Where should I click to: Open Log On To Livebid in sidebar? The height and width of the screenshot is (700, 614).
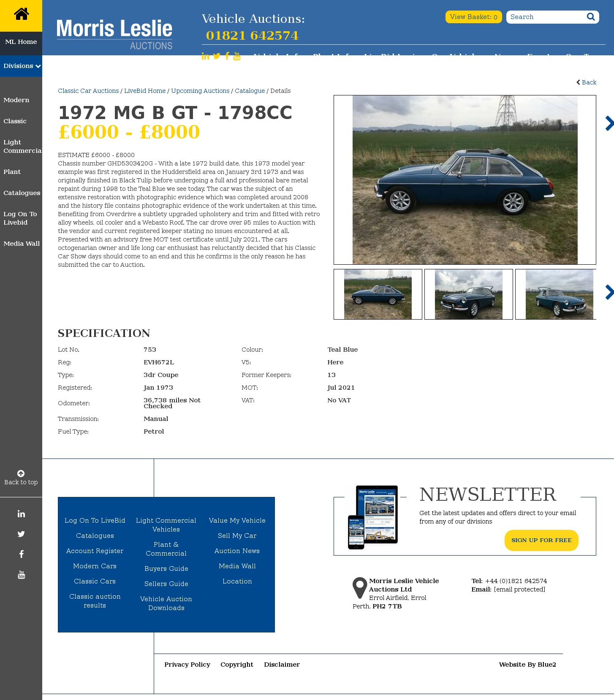(20, 218)
